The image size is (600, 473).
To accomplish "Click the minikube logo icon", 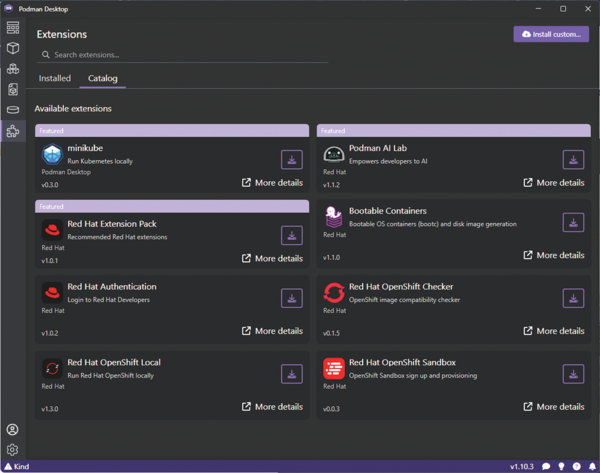I will 52,154.
